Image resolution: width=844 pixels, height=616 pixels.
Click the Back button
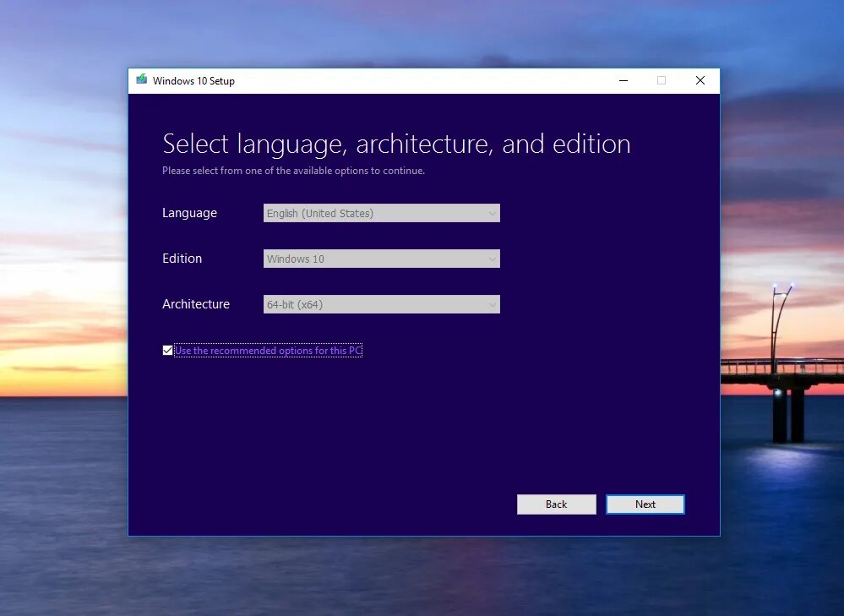tap(557, 504)
